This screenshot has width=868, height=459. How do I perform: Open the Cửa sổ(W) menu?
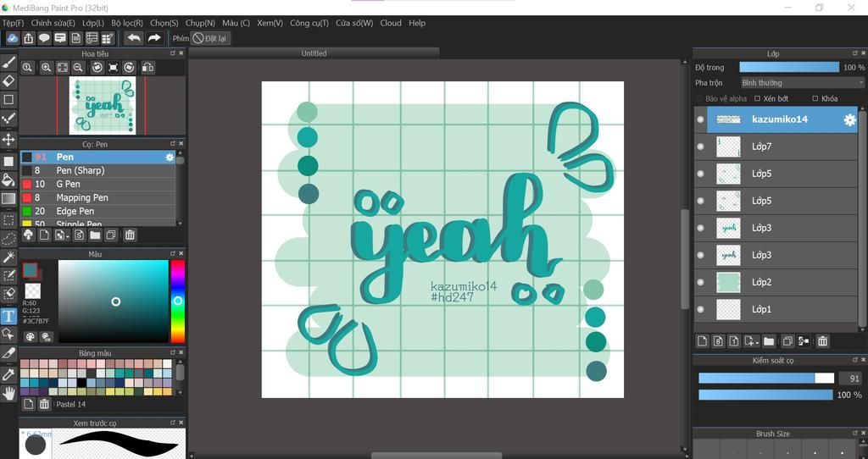[x=354, y=23]
